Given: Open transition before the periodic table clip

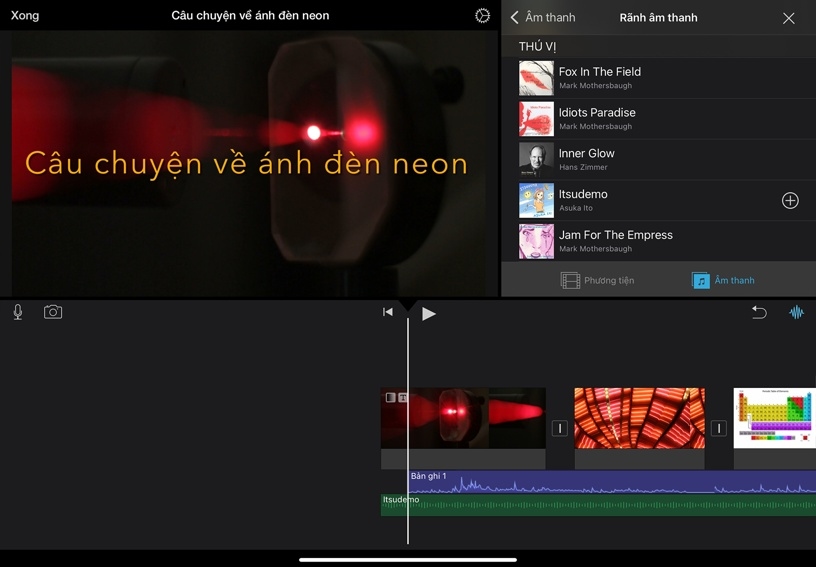Looking at the screenshot, I should [x=718, y=428].
